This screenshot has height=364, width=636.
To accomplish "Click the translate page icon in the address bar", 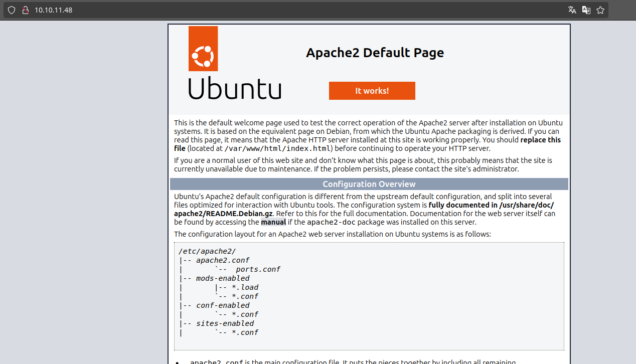I will click(572, 10).
